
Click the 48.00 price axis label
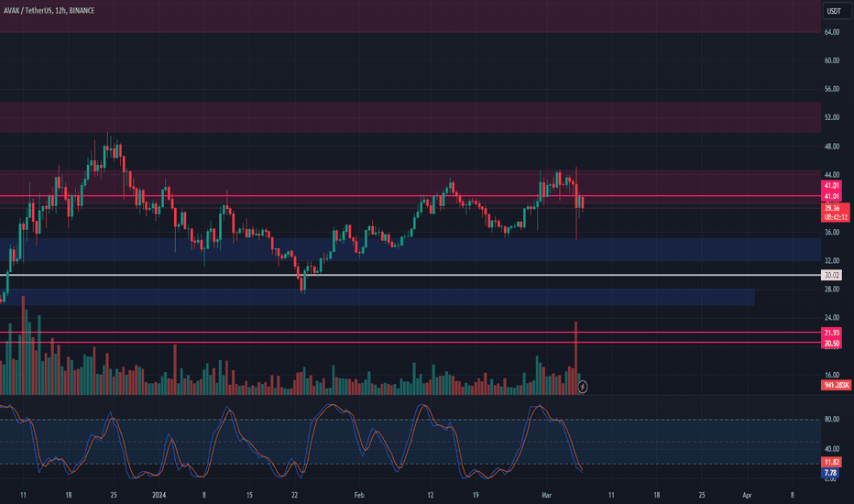[x=832, y=147]
